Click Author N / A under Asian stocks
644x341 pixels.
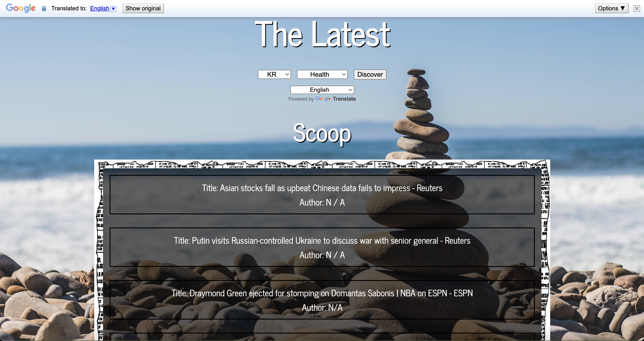pos(322,202)
